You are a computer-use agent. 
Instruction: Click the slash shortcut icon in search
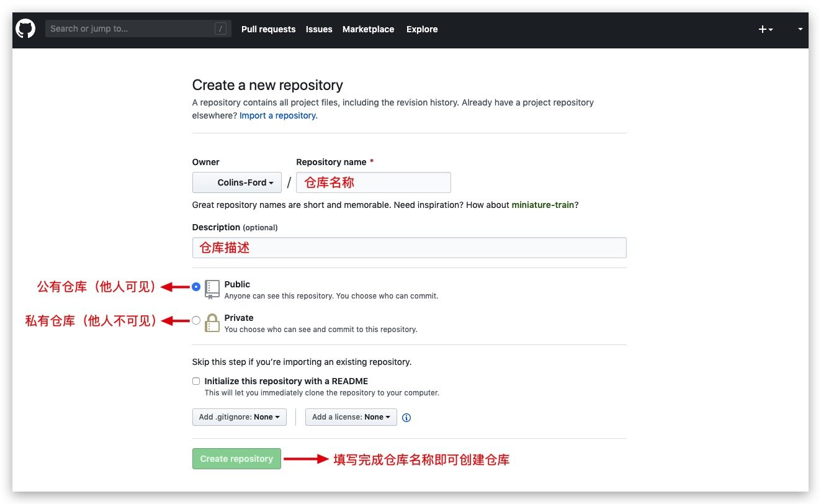click(x=220, y=29)
